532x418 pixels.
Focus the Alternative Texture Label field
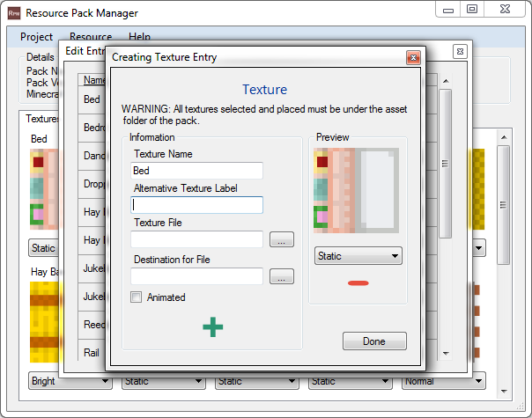[196, 205]
